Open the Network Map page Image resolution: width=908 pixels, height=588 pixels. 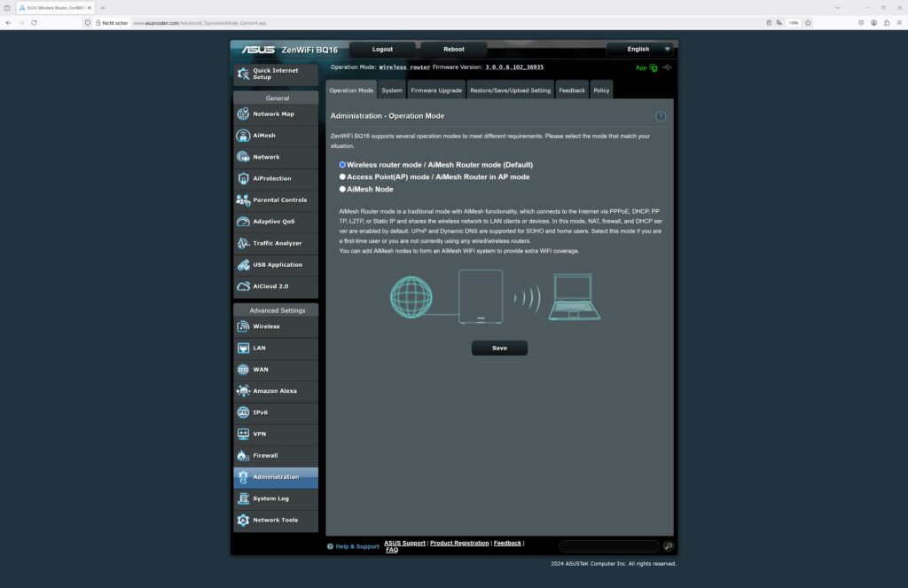[x=276, y=114]
